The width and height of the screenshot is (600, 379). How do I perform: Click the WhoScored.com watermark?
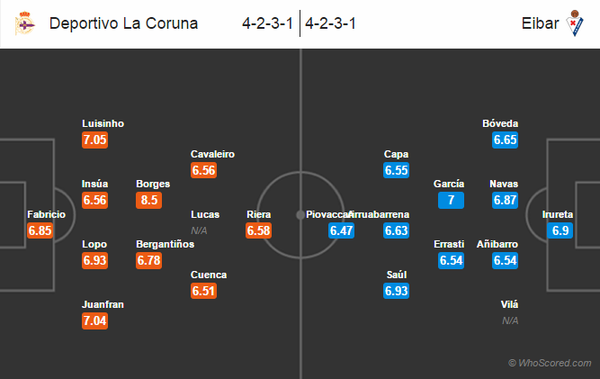click(x=549, y=363)
